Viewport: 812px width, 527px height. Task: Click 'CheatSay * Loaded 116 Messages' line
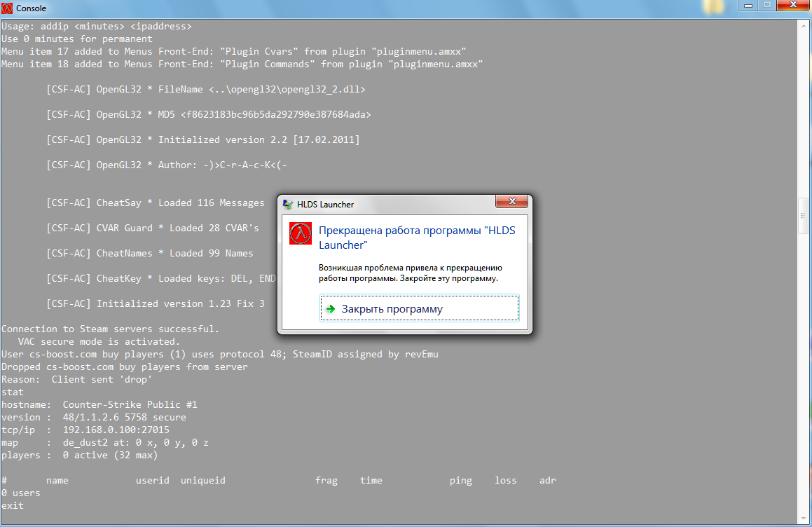coord(156,203)
